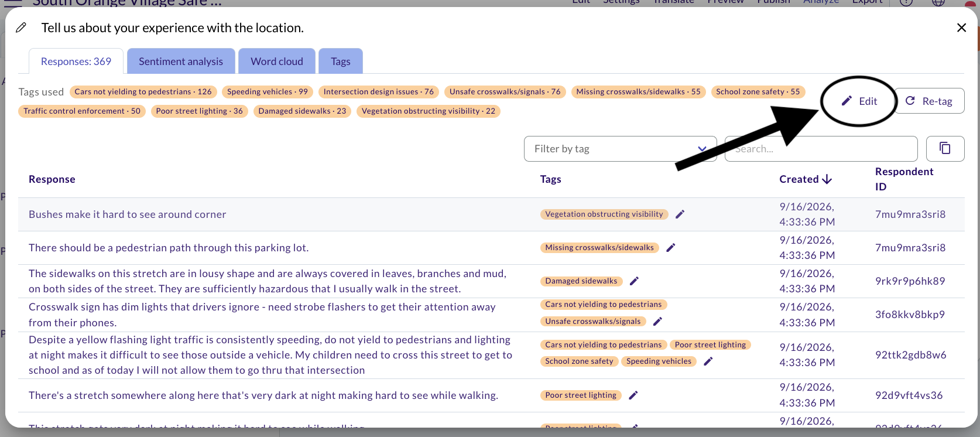Click the Search responses field
980x437 pixels.
point(821,149)
